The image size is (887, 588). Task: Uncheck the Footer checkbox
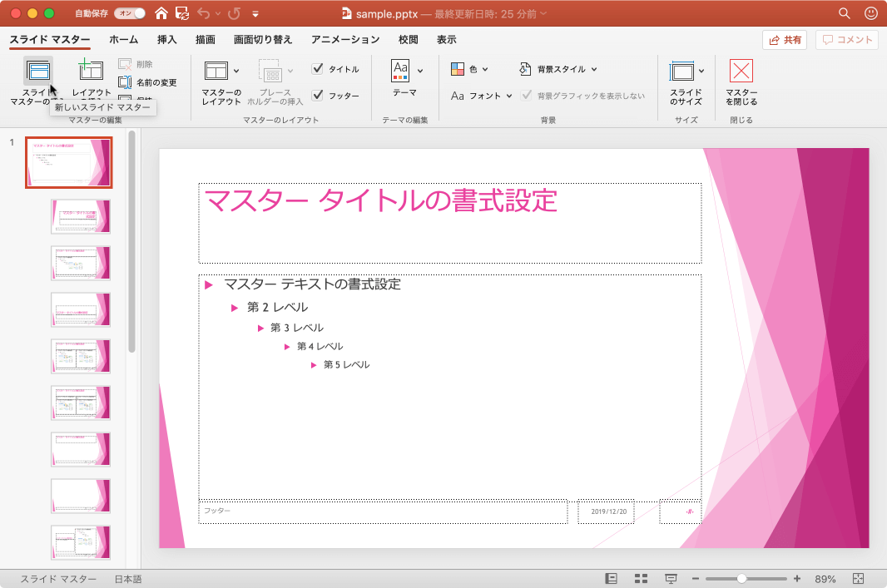tap(317, 96)
